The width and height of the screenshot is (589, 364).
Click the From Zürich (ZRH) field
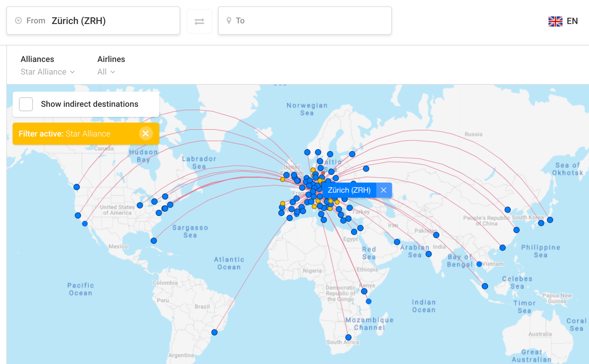(x=93, y=21)
